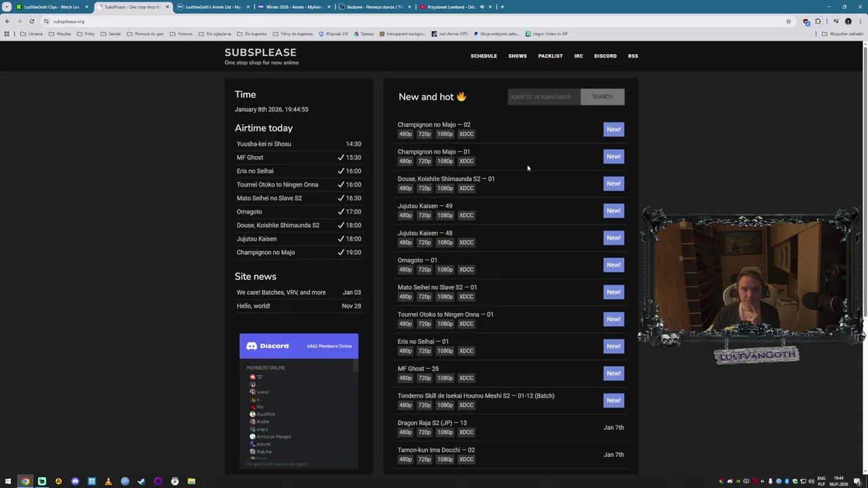
Task: Open the Do kupienia bookmarks folder
Action: (252, 34)
